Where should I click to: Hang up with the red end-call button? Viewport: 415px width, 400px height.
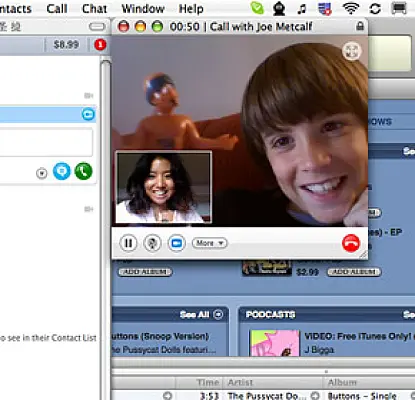(351, 243)
